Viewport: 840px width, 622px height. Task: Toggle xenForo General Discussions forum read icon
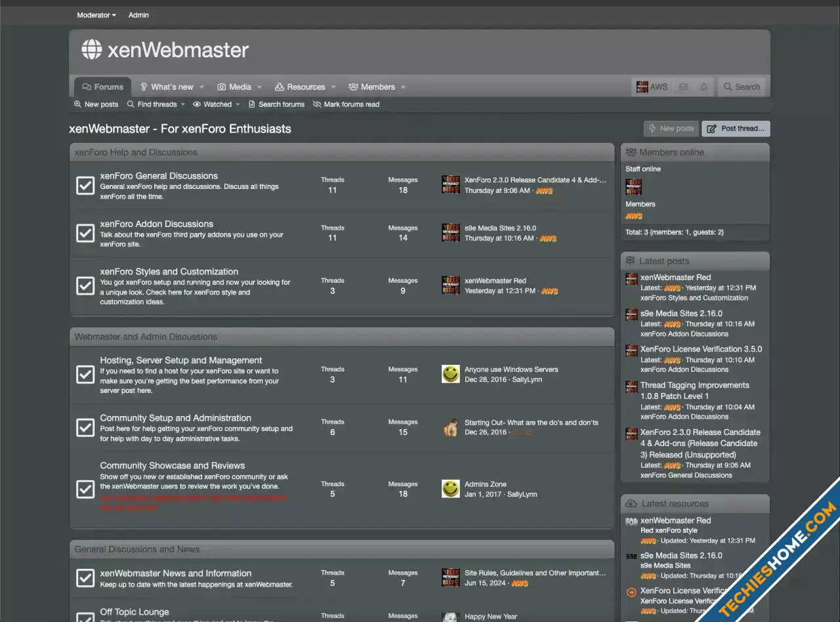tap(85, 185)
